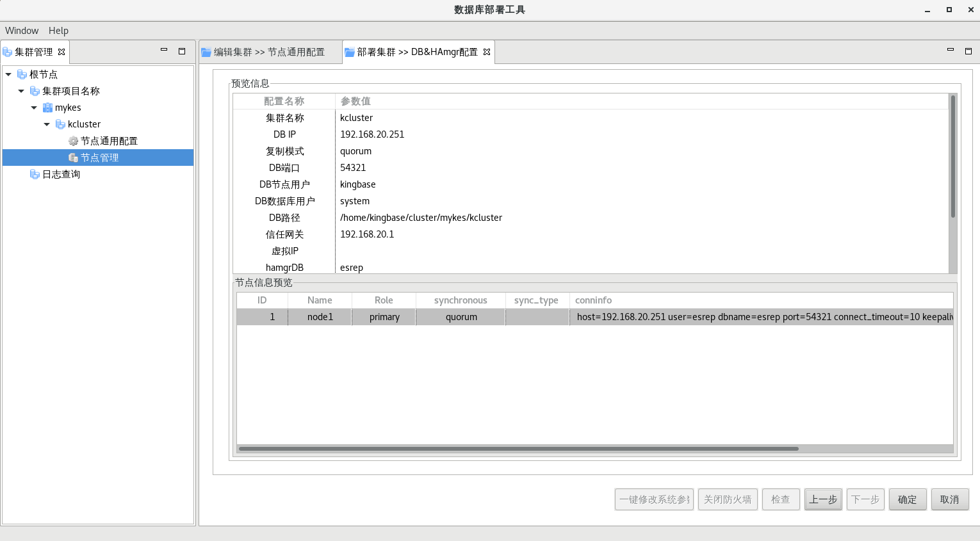This screenshot has width=980, height=541.
Task: Click the kcluster cluster icon
Action: click(60, 124)
